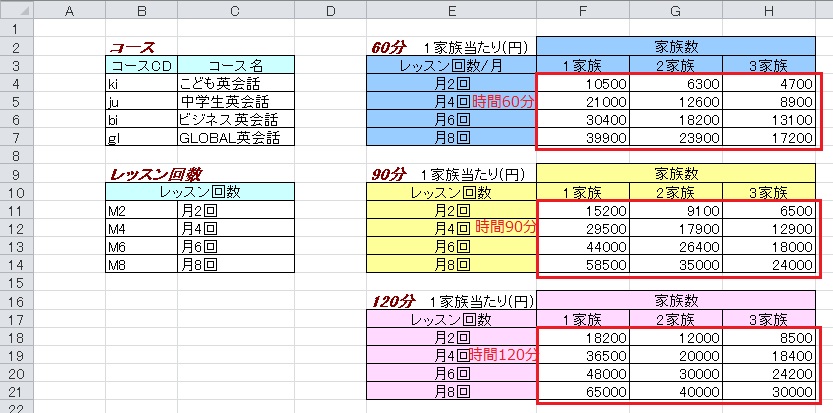Click 家族数 header in yellow table
This screenshot has width=833, height=413.
point(676,174)
